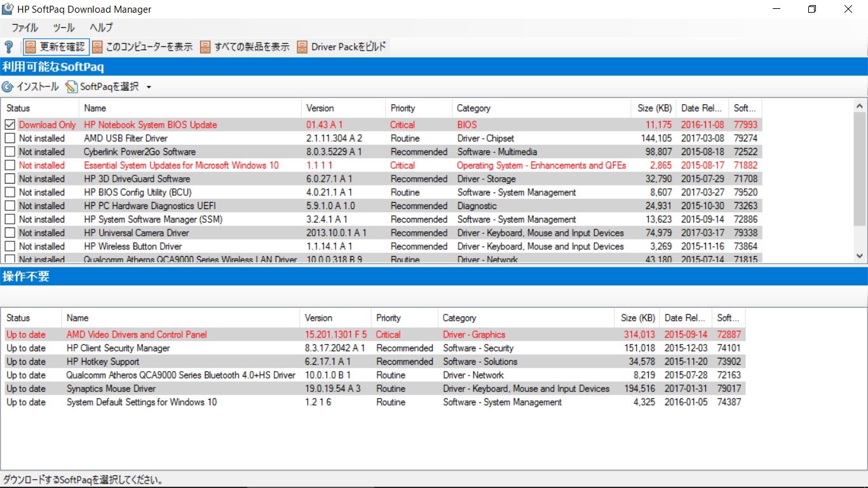Check HP Wireless Button Driver checkbox
The height and width of the screenshot is (488, 868).
(10, 247)
